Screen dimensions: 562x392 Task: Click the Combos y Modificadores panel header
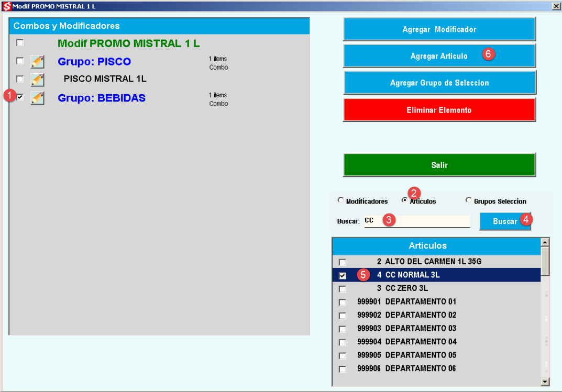[x=159, y=26]
